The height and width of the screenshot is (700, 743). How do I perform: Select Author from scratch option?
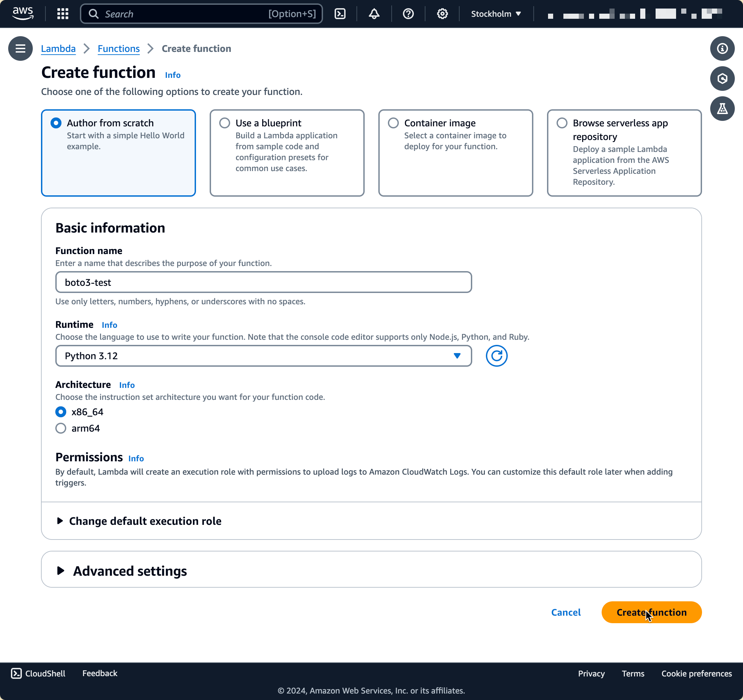pyautogui.click(x=118, y=153)
